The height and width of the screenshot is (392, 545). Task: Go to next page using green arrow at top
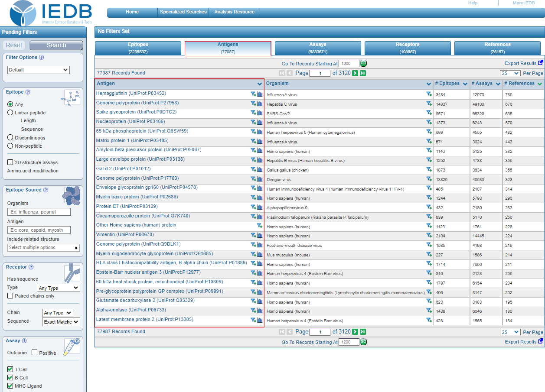coord(355,73)
